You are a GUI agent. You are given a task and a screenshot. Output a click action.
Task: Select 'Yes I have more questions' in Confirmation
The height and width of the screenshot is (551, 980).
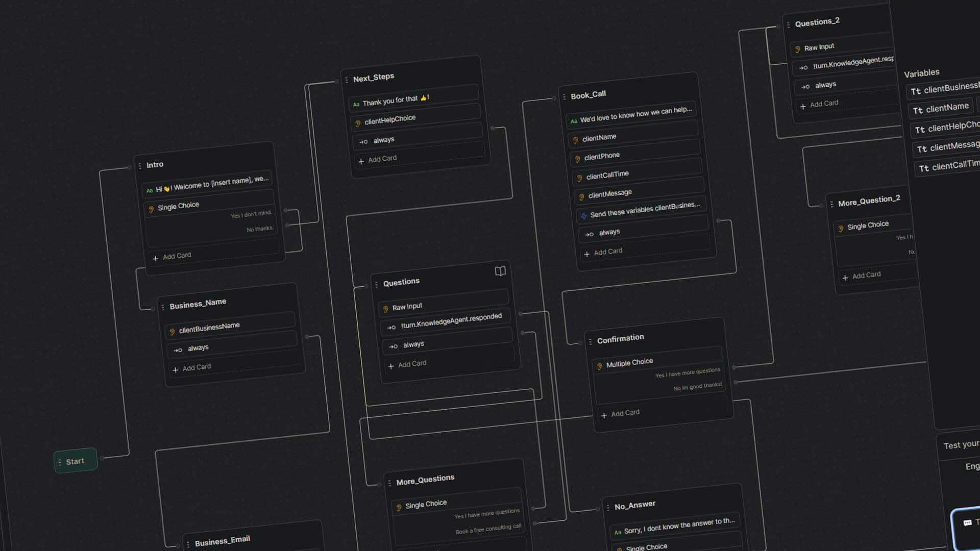(688, 372)
